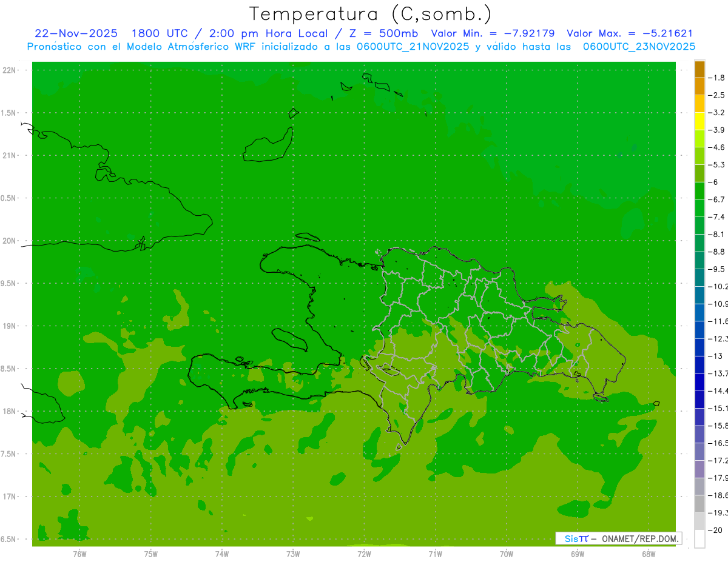Click the '-7.4' colorbar label

point(716,216)
